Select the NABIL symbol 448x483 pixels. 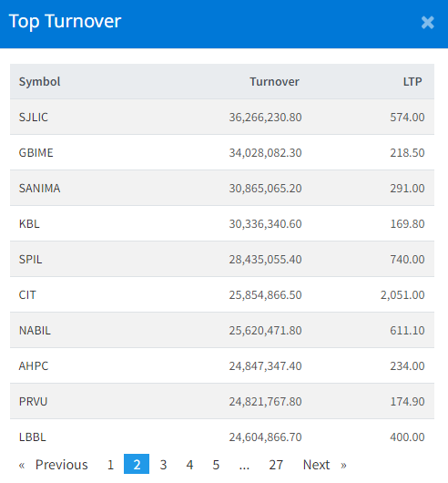pos(35,331)
